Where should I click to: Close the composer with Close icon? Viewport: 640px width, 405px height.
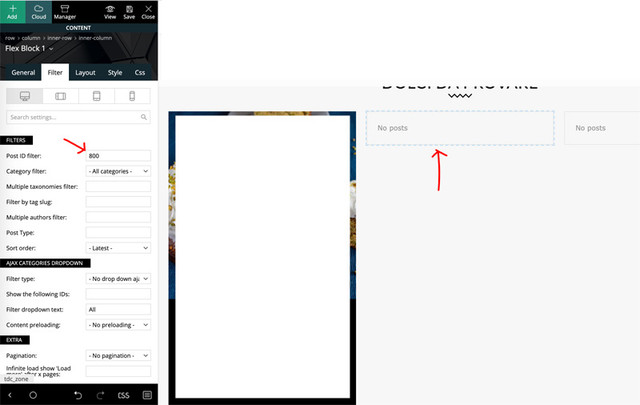148,11
